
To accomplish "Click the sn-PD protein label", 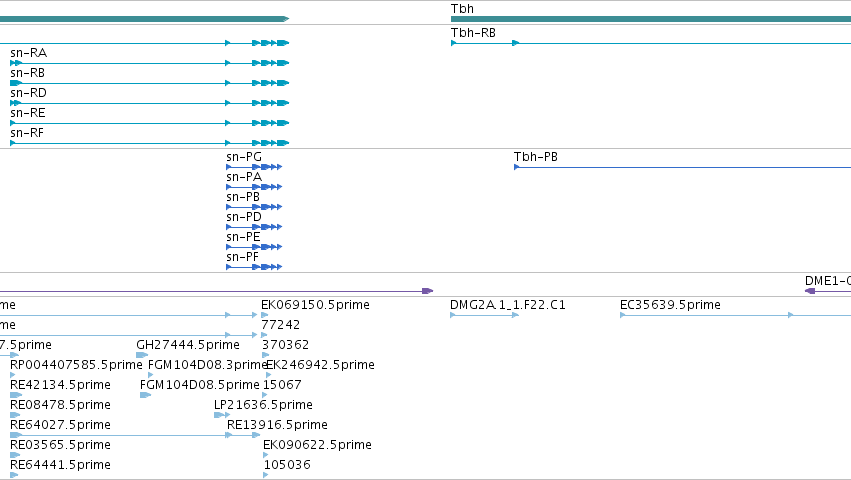I will pyautogui.click(x=244, y=217).
